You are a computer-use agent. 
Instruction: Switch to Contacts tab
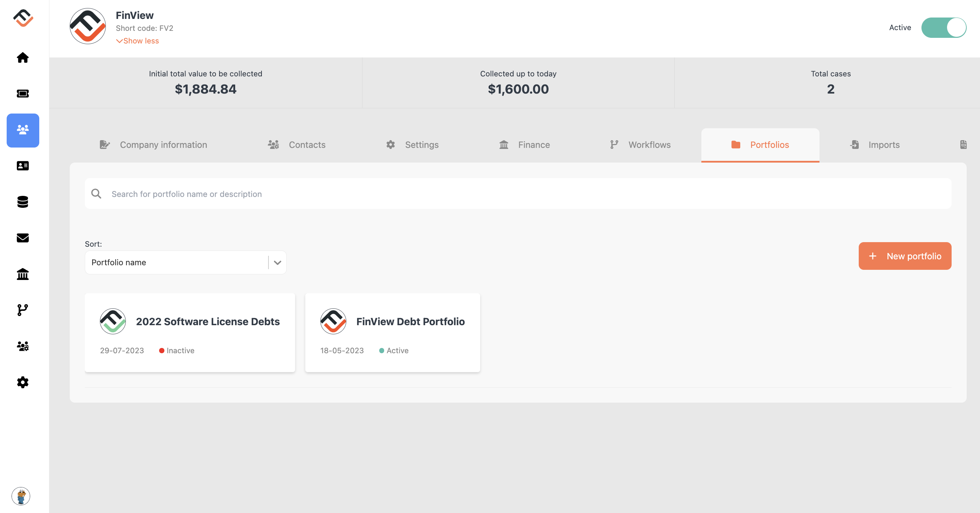click(297, 145)
